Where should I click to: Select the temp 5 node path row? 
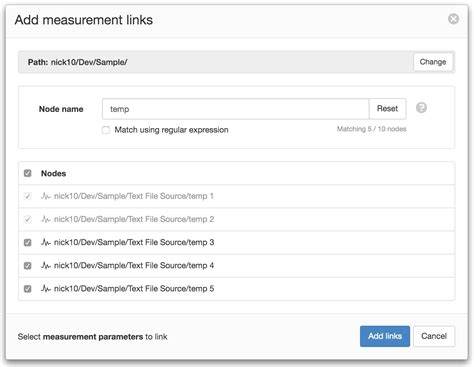pyautogui.click(x=237, y=289)
